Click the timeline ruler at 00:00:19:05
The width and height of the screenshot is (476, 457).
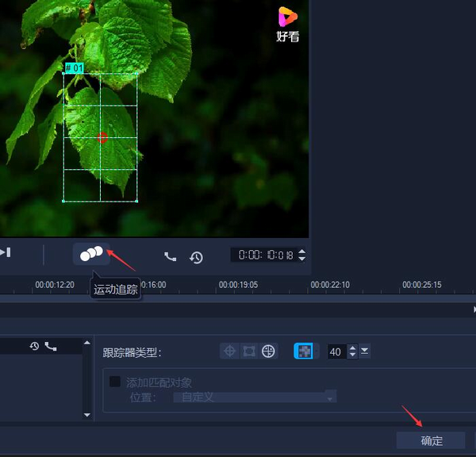[x=238, y=284]
